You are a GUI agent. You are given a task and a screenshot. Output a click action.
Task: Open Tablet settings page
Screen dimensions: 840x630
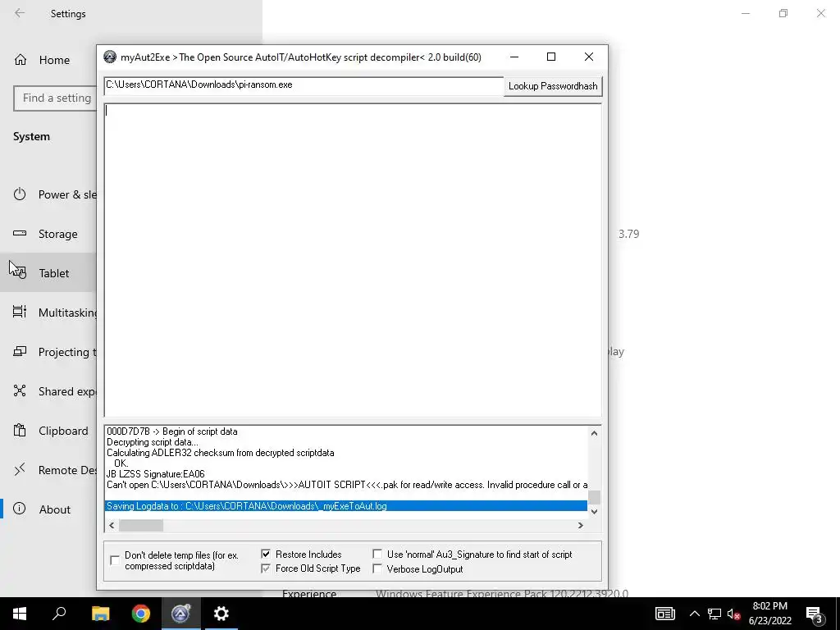pos(48,273)
